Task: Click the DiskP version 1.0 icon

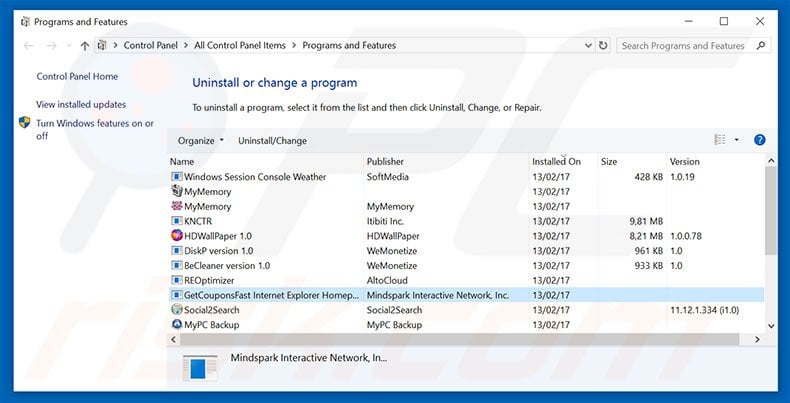Action: point(176,250)
